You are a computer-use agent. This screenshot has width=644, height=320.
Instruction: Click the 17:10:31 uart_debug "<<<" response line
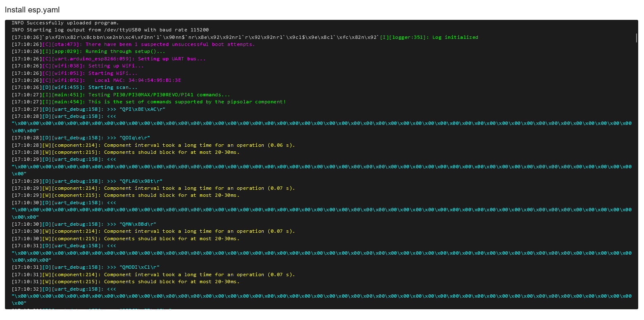click(x=64, y=246)
